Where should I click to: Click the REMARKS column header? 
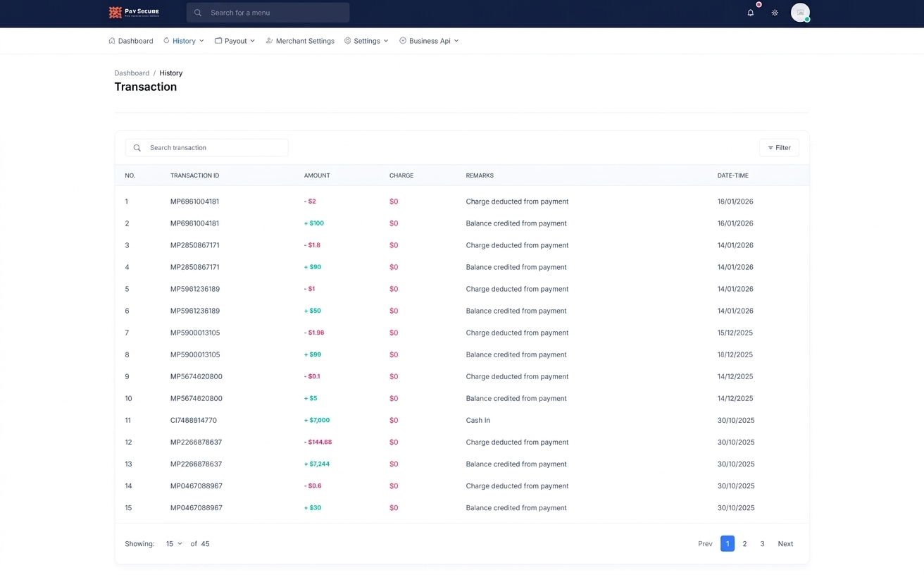(x=480, y=175)
